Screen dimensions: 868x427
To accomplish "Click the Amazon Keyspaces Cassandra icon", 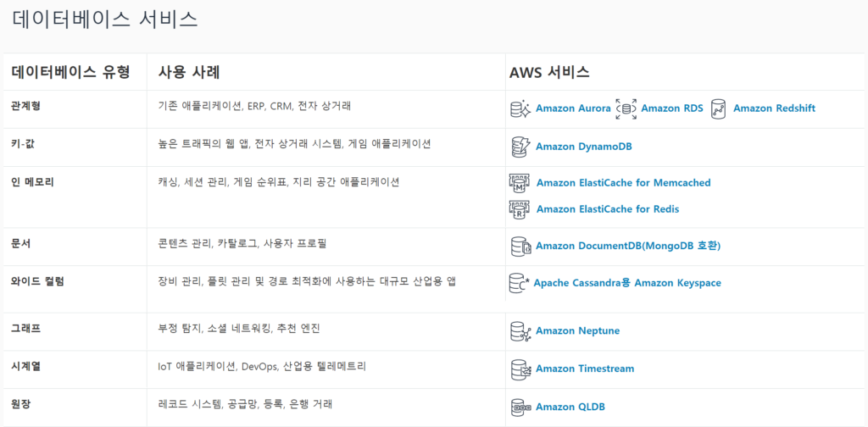I will click(518, 283).
